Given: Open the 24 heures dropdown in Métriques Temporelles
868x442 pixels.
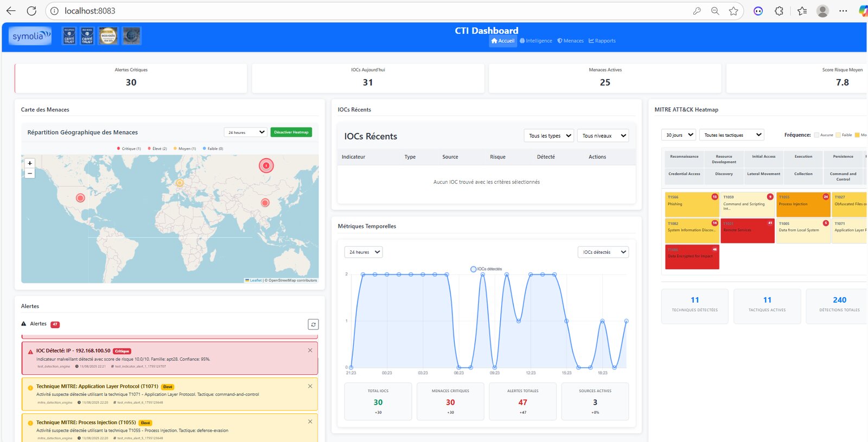Looking at the screenshot, I should tap(363, 252).
